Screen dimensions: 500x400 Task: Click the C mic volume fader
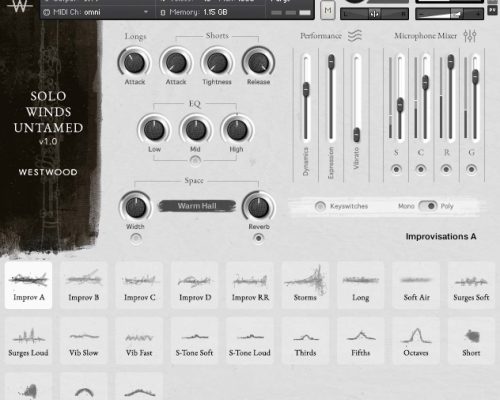click(x=425, y=82)
